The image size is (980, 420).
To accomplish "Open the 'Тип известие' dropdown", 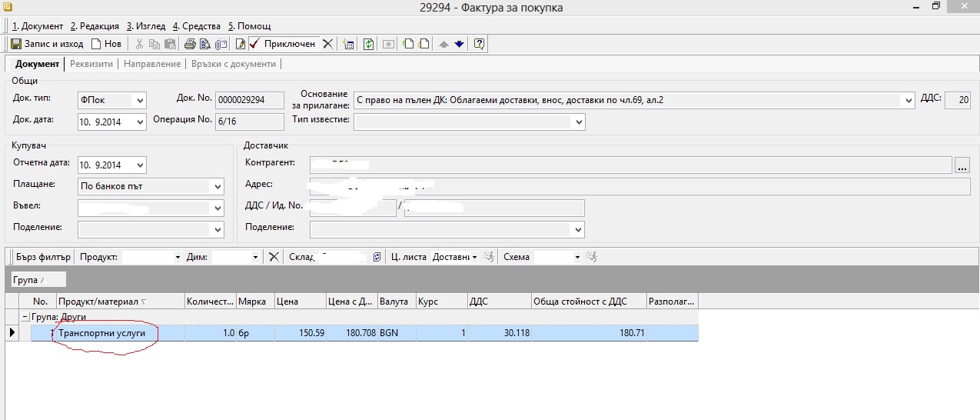I will point(579,122).
